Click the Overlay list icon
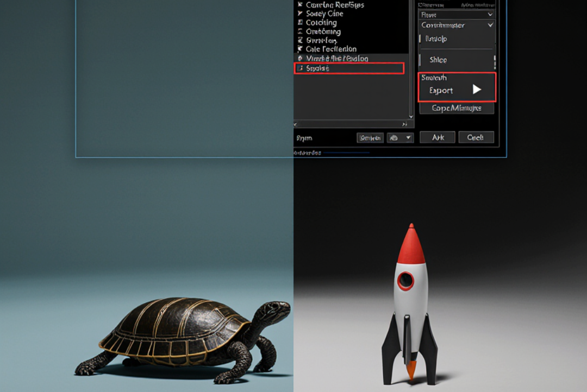This screenshot has height=392, width=587. [x=301, y=40]
